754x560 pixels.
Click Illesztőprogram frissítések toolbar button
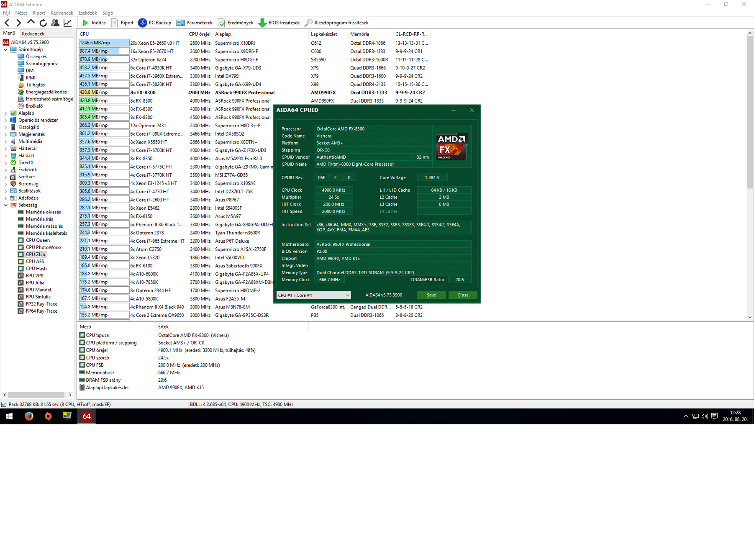[x=337, y=23]
